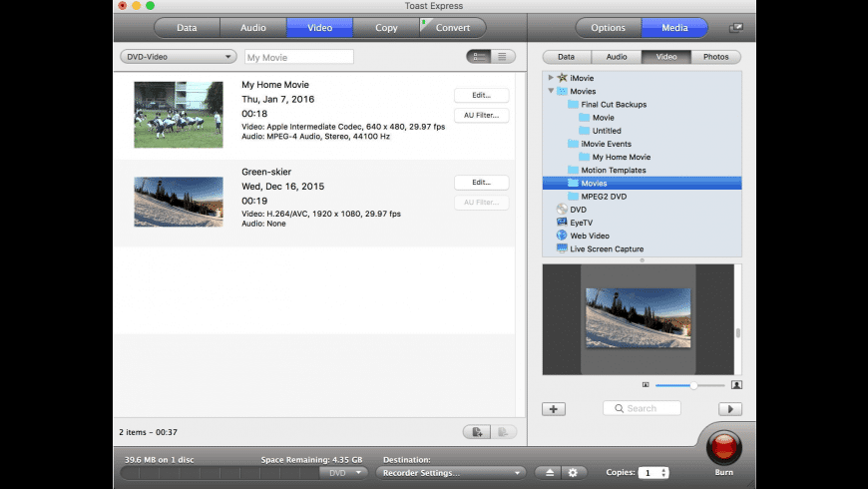Toggle the Options panel
Viewport: 868px width, 489px height.
(x=608, y=28)
